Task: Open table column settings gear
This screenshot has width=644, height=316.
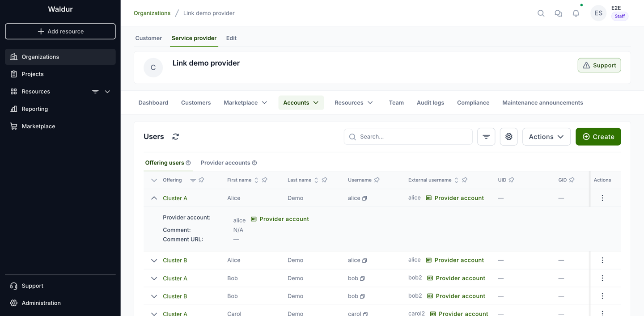Action: (508, 137)
